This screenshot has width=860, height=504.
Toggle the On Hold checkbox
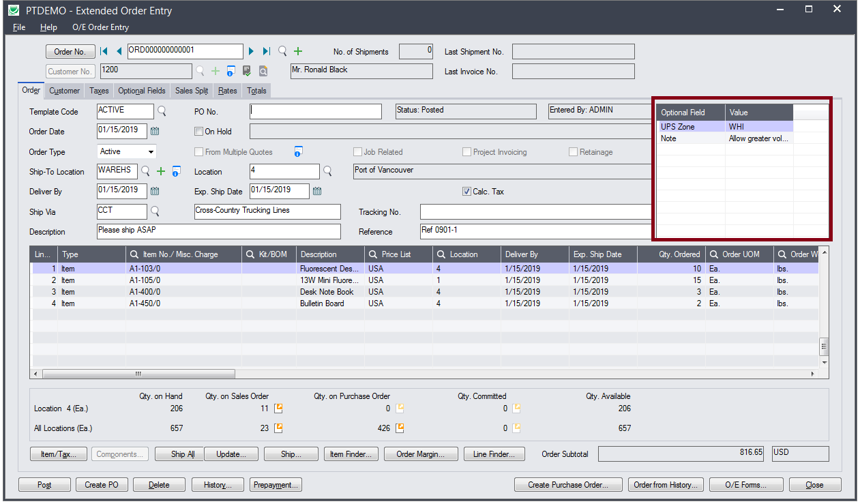pos(198,132)
